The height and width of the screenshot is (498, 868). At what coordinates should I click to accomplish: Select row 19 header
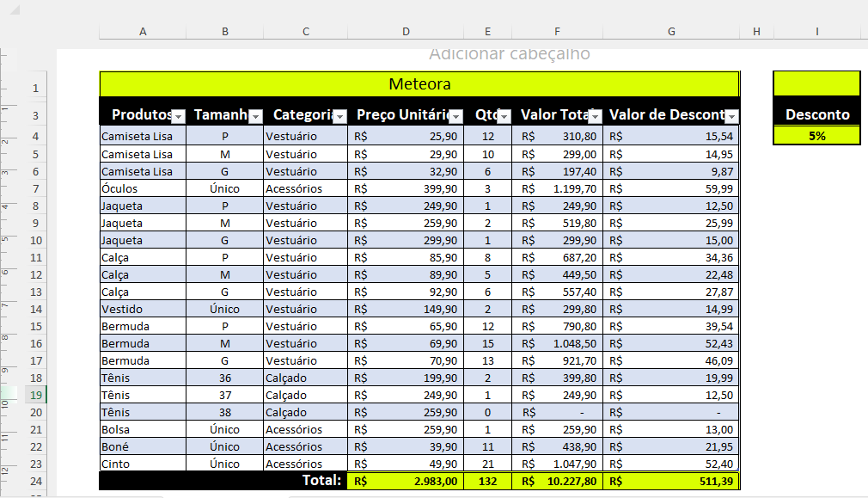click(36, 395)
